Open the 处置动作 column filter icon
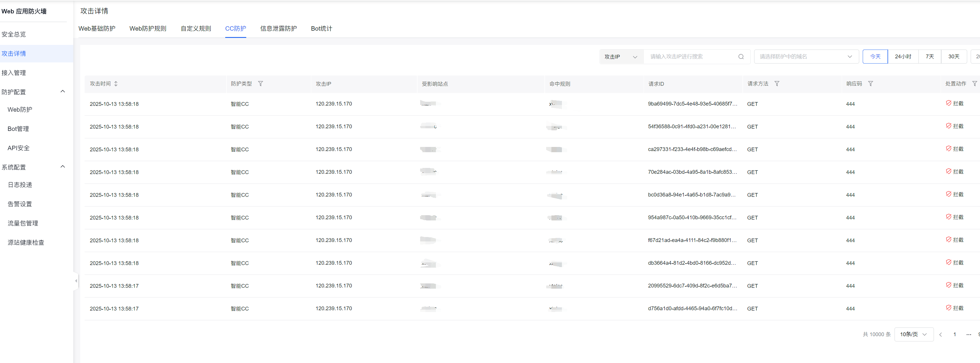 tap(974, 84)
